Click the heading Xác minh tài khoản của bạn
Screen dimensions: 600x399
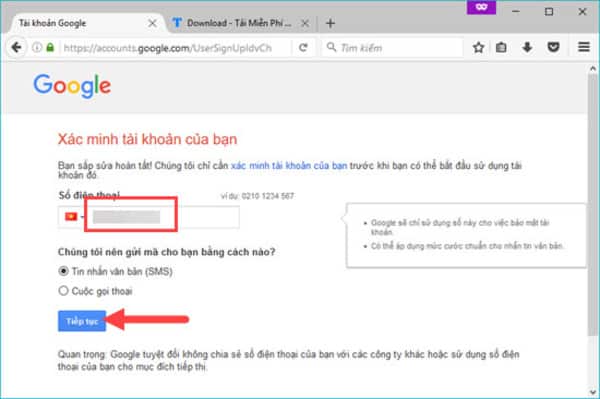click(x=147, y=139)
